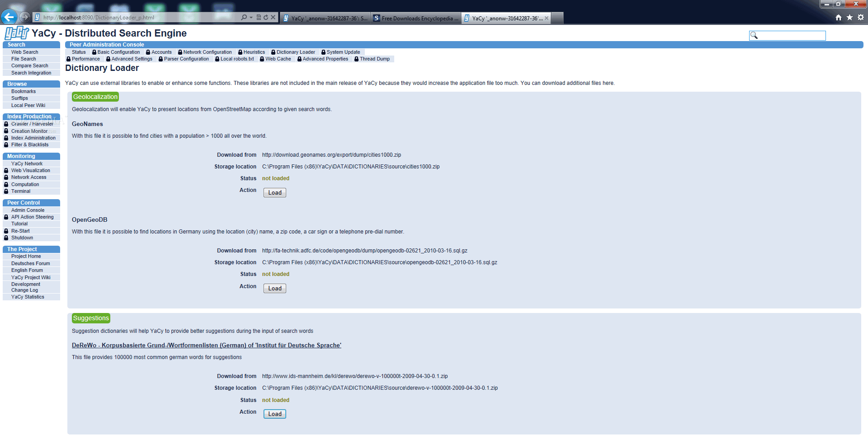The image size is (868, 439).
Task: Click lock icon beside Shutdown
Action: tap(6, 238)
